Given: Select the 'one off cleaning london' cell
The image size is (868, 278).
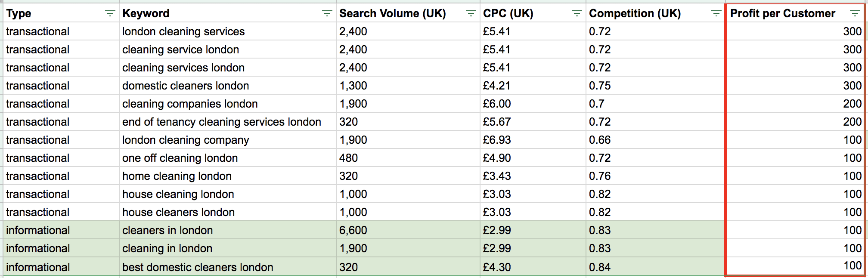Looking at the screenshot, I should click(180, 158).
